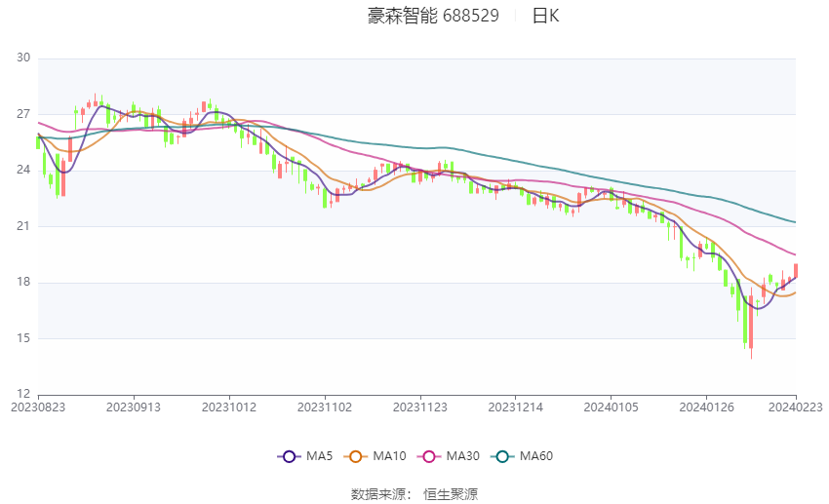
Task: Click the 日K label in title
Action: (x=545, y=16)
